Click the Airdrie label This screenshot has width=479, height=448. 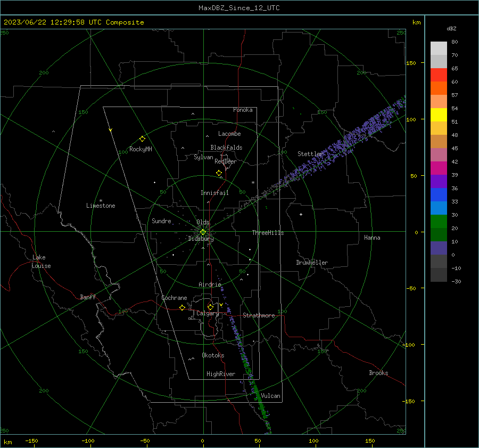(210, 284)
